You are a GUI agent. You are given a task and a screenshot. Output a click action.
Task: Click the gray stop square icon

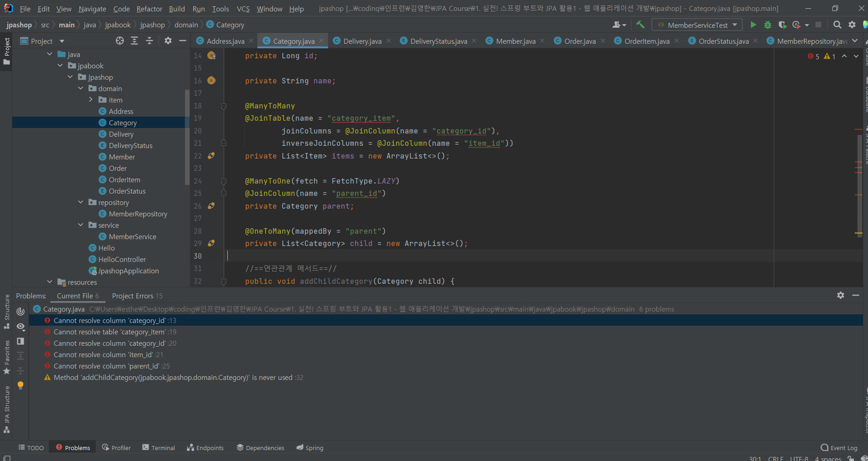(818, 25)
